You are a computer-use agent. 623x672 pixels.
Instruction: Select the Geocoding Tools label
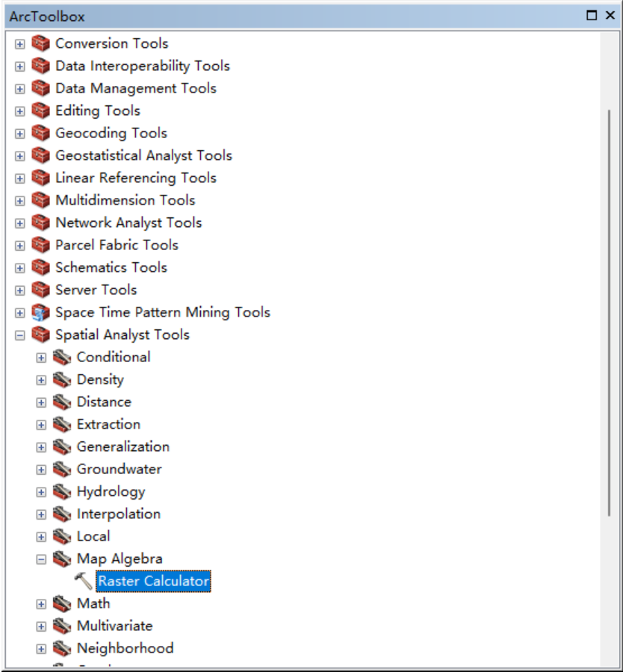[x=111, y=133]
